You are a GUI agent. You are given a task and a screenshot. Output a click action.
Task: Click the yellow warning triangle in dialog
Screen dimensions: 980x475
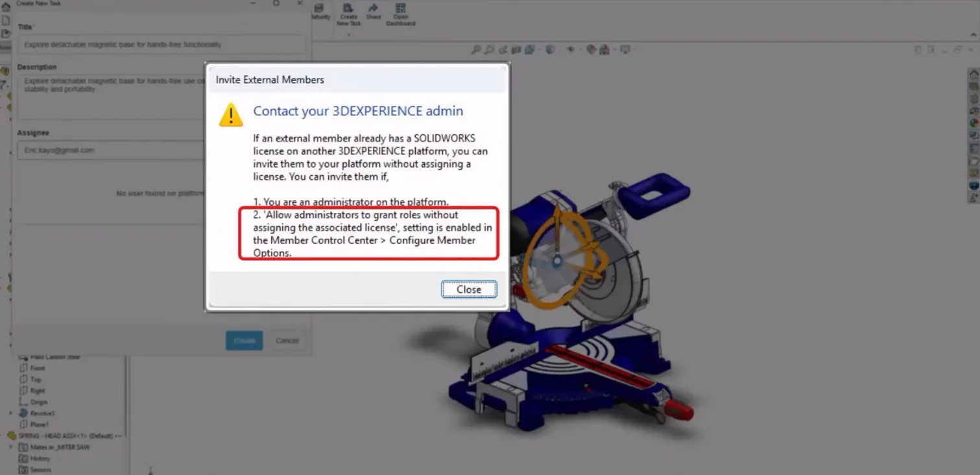click(231, 115)
